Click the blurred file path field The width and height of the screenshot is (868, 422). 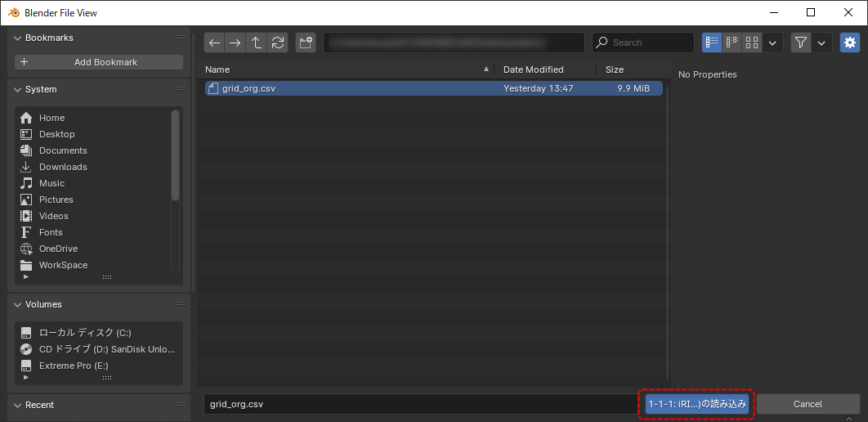click(454, 43)
